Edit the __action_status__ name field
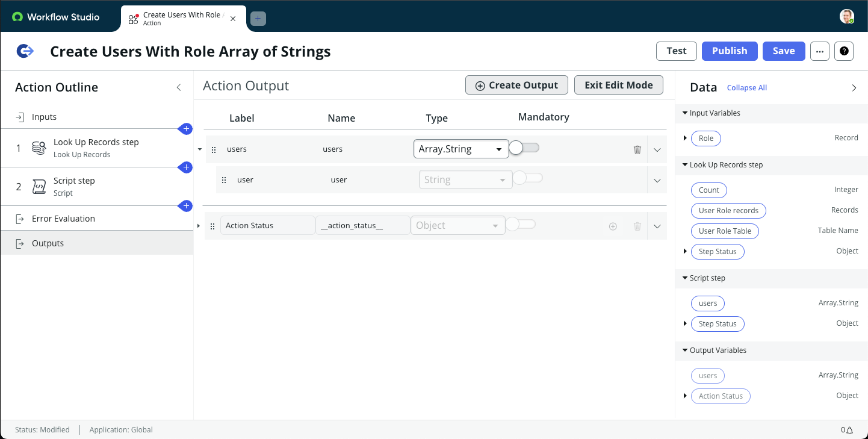Screen dimensions: 868x439 (x=363, y=226)
